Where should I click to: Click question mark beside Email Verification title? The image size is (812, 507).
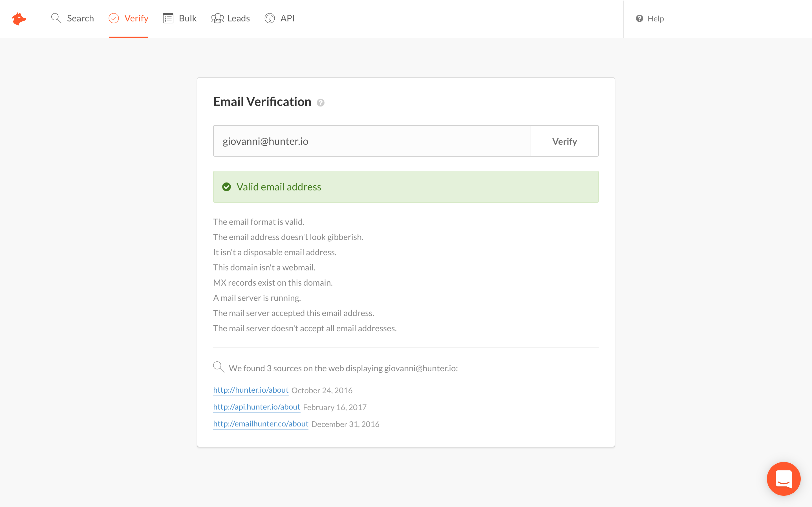321,103
